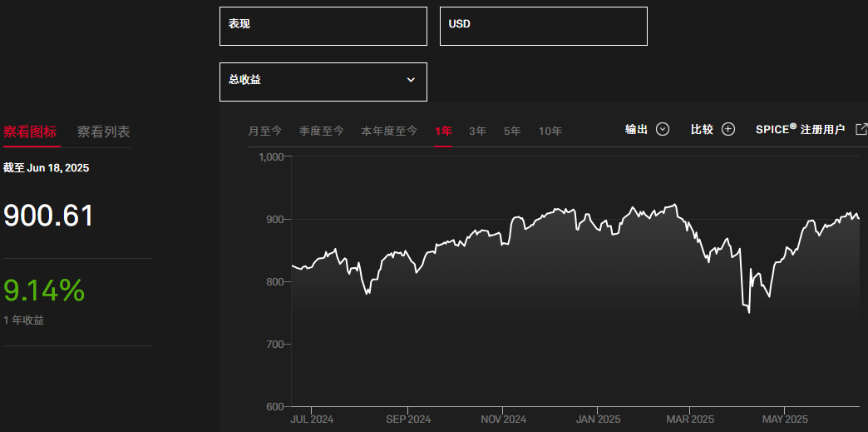Click the index value 900.61
The width and height of the screenshot is (868, 432).
pos(49,216)
